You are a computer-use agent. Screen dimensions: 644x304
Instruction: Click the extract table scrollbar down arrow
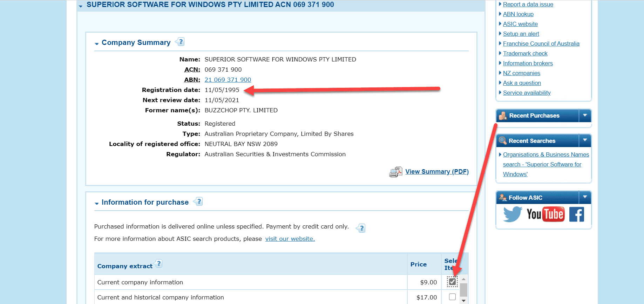click(x=463, y=300)
